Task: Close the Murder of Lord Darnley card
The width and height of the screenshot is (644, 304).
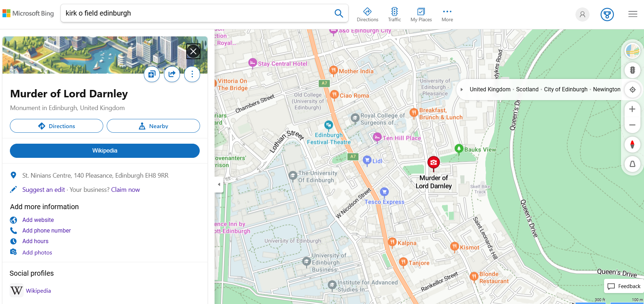Action: (x=193, y=51)
